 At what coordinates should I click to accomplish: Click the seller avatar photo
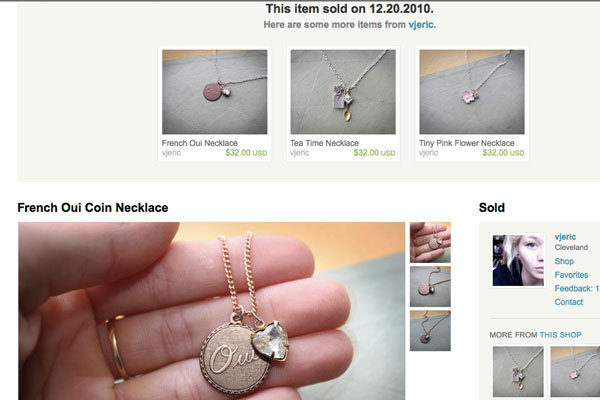[518, 260]
